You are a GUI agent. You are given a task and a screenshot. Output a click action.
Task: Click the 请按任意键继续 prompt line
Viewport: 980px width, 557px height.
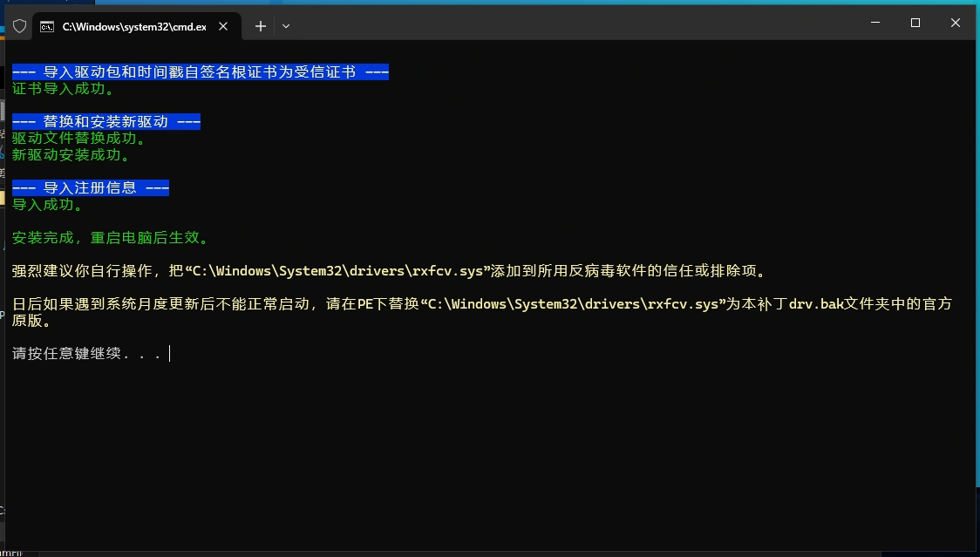pos(86,354)
